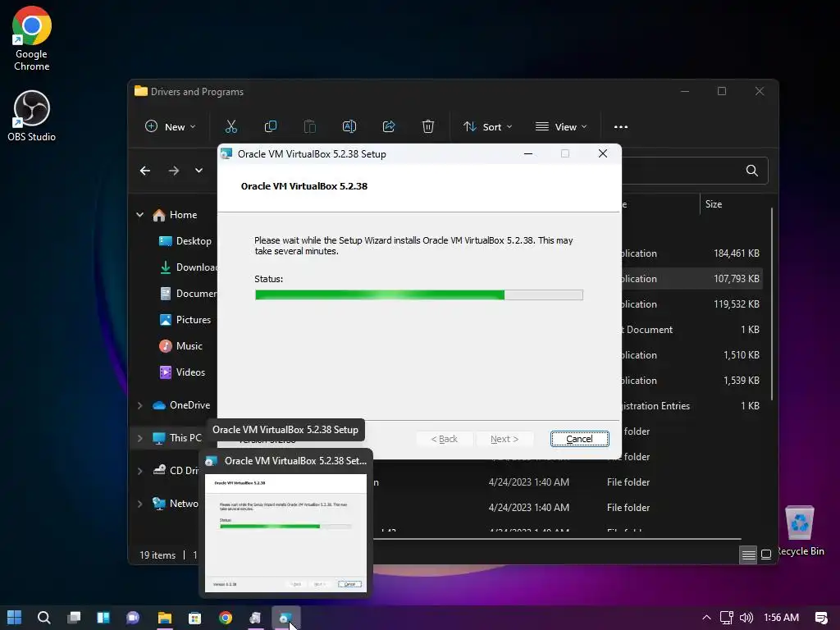This screenshot has height=630, width=840.
Task: Open the Recycle Bin desktop icon
Action: (x=800, y=531)
